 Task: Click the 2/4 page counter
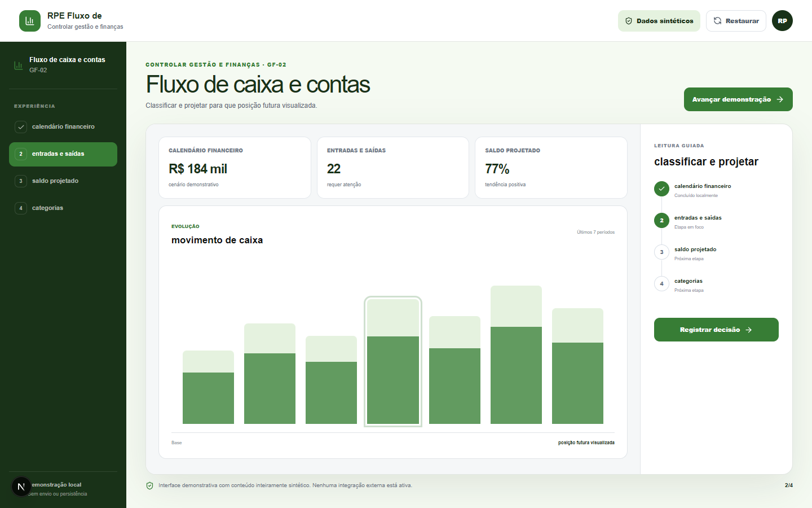(x=788, y=485)
